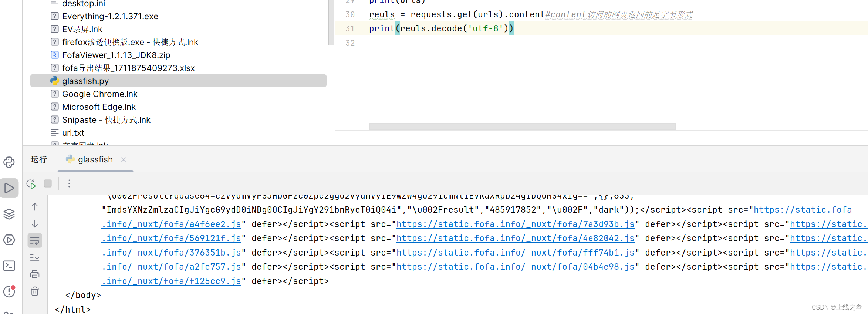Select FofaViewer_1.1.13_JDK8.zip file
The image size is (868, 314).
coord(116,55)
